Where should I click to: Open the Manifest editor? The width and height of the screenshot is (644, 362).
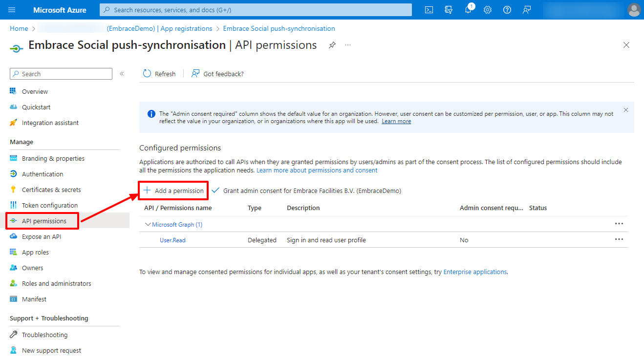pos(34,299)
